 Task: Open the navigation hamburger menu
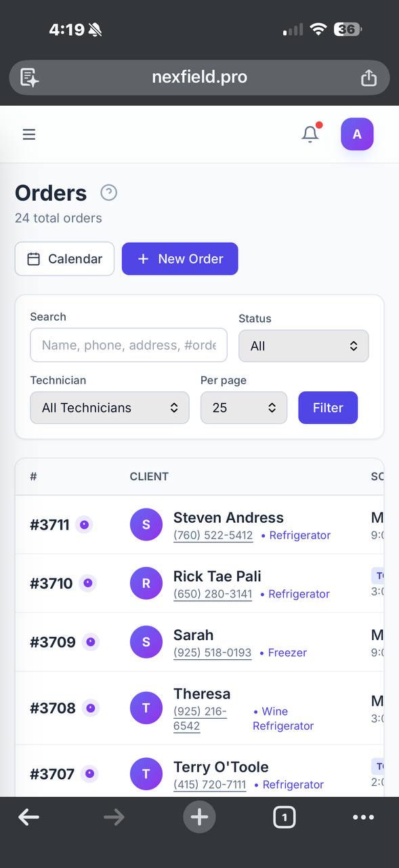point(28,134)
